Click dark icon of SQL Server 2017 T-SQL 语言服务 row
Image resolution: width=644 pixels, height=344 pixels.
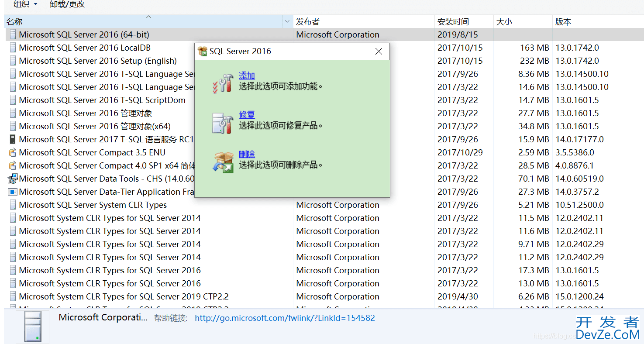click(x=13, y=140)
